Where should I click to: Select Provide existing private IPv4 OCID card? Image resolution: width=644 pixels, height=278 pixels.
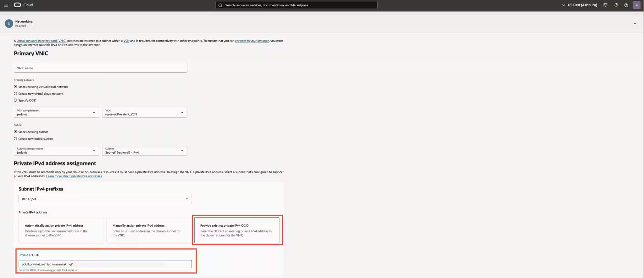click(x=236, y=230)
